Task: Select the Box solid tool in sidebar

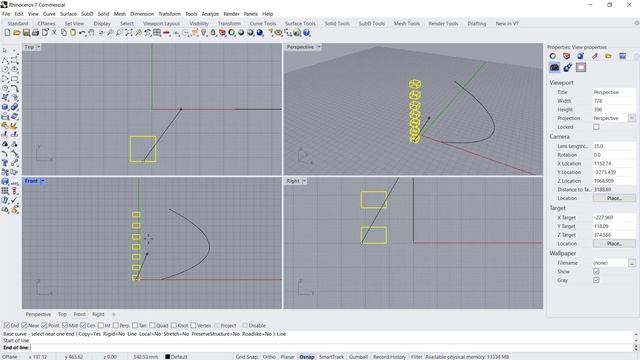Action: [5, 107]
